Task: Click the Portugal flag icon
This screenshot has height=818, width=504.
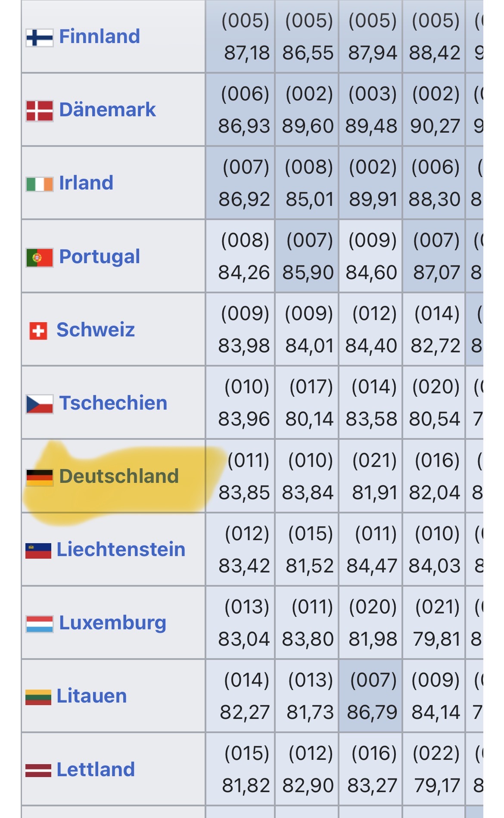Action: click(x=39, y=258)
